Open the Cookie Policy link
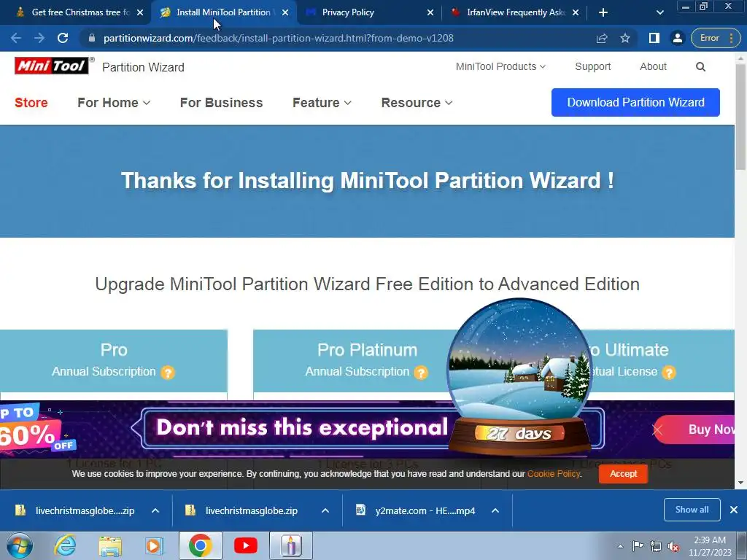Screen dimensions: 747x560 554,474
